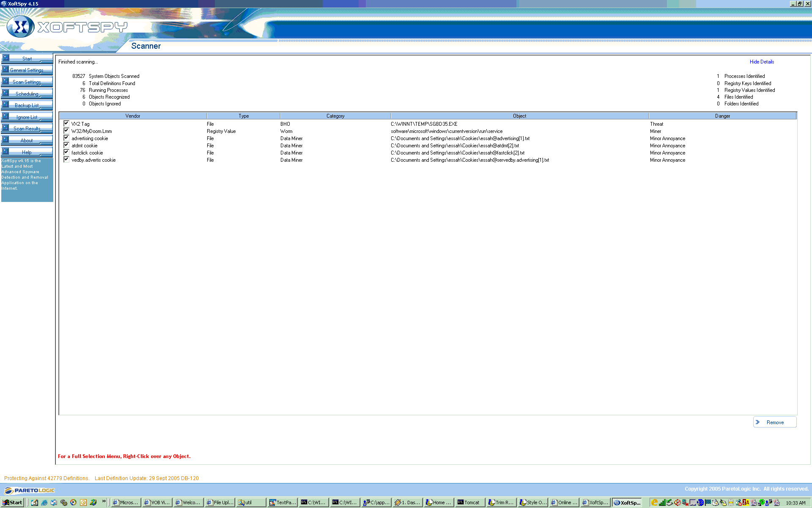
Task: Switch to the VOB Vi... taskbar window
Action: point(157,502)
